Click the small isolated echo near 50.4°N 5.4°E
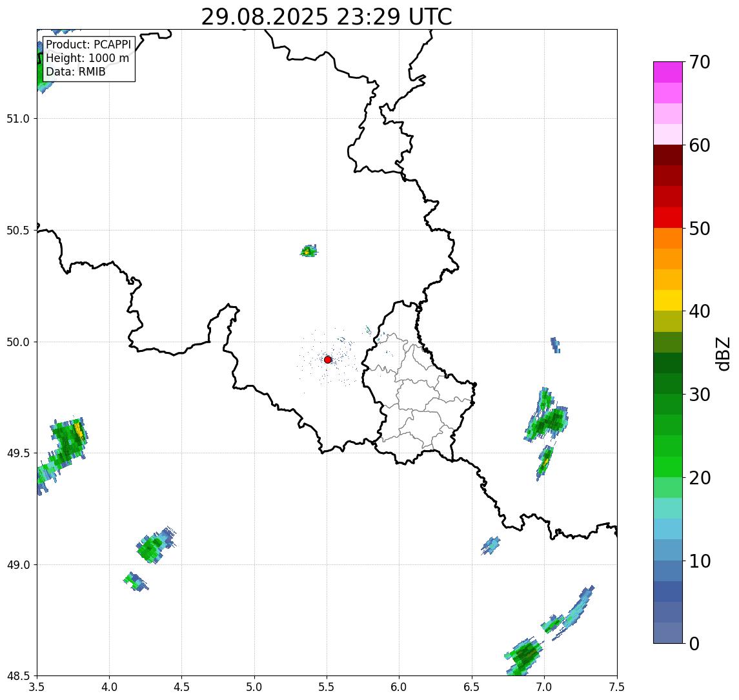The image size is (739, 700). [309, 251]
